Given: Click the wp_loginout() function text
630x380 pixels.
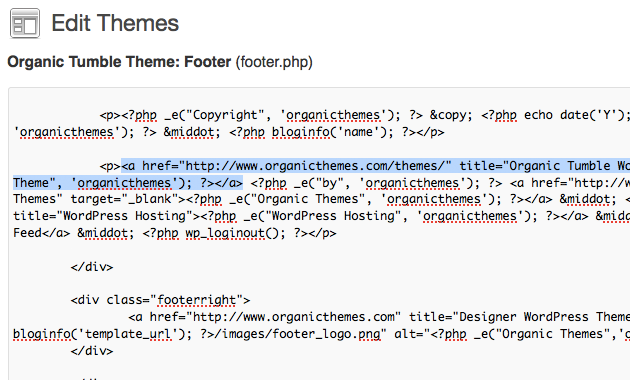Looking at the screenshot, I should click(235, 233).
